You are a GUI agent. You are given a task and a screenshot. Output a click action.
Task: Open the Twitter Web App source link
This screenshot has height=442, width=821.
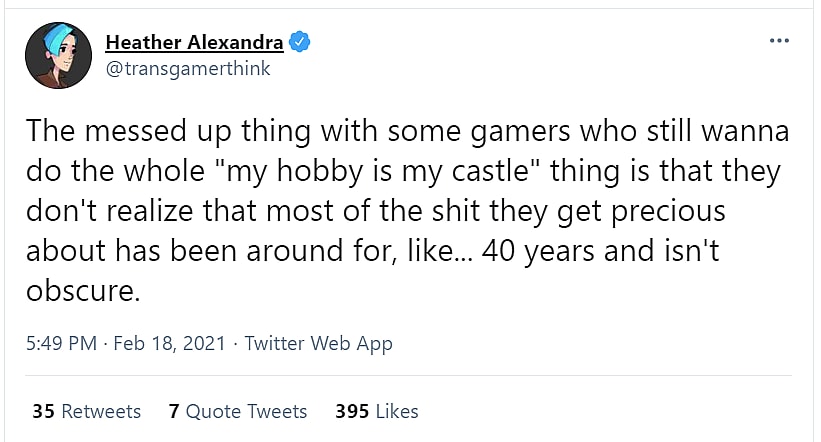point(318,343)
